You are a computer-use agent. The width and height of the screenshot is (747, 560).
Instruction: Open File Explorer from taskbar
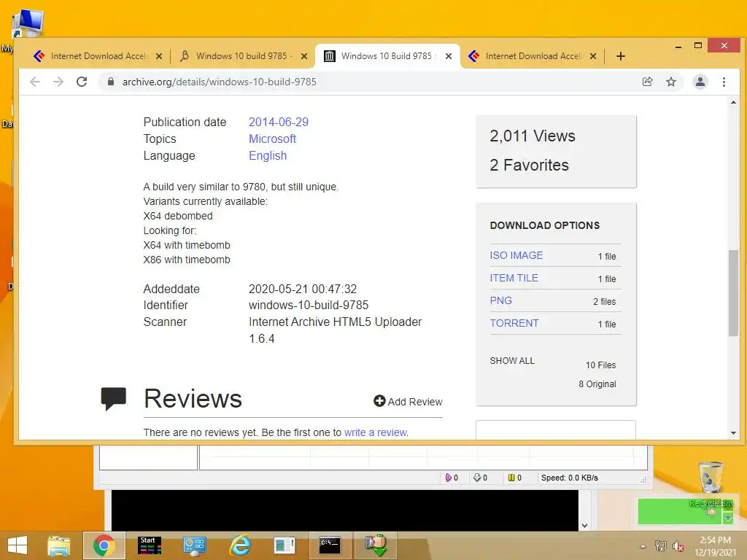[x=59, y=545]
